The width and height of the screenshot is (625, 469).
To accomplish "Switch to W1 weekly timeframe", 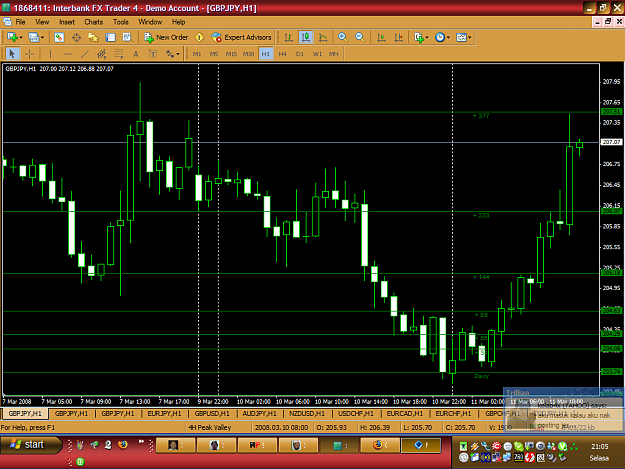I will pos(317,54).
